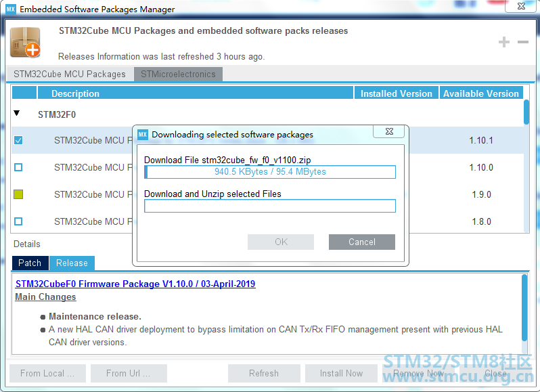The image size is (540, 392).
Task: Open STM32CubeF0 Firmware Package V1.10.0 link
Action: (135, 284)
